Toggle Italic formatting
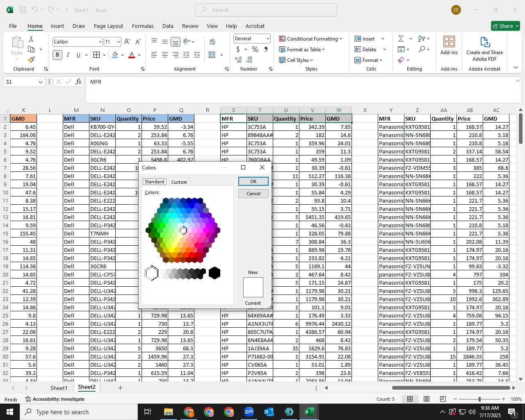 pos(68,55)
